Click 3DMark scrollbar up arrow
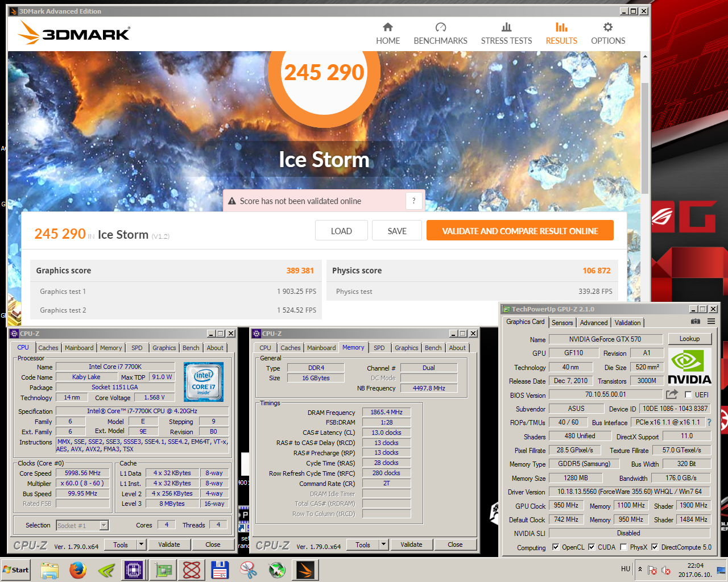Image resolution: width=728 pixels, height=582 pixels. (x=645, y=56)
